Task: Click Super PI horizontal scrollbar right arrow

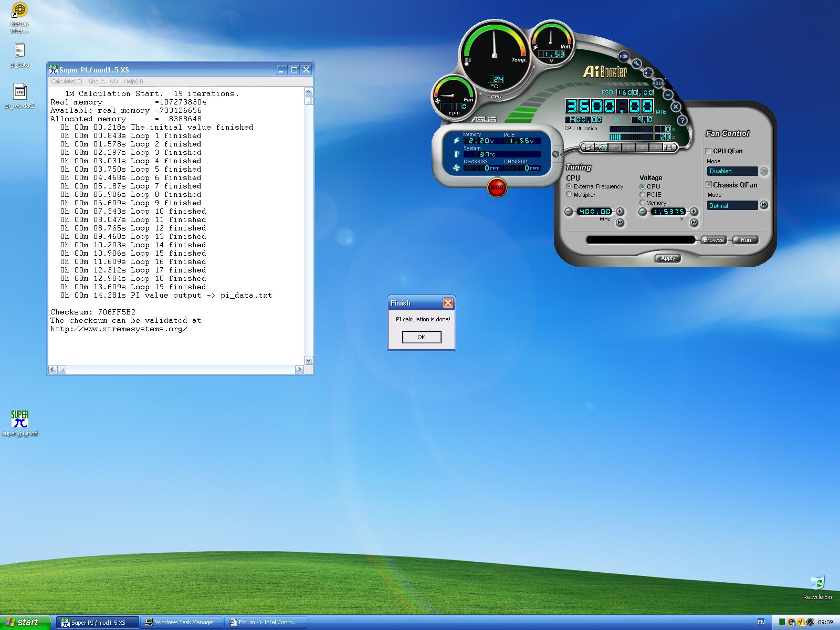Action: pyautogui.click(x=299, y=370)
